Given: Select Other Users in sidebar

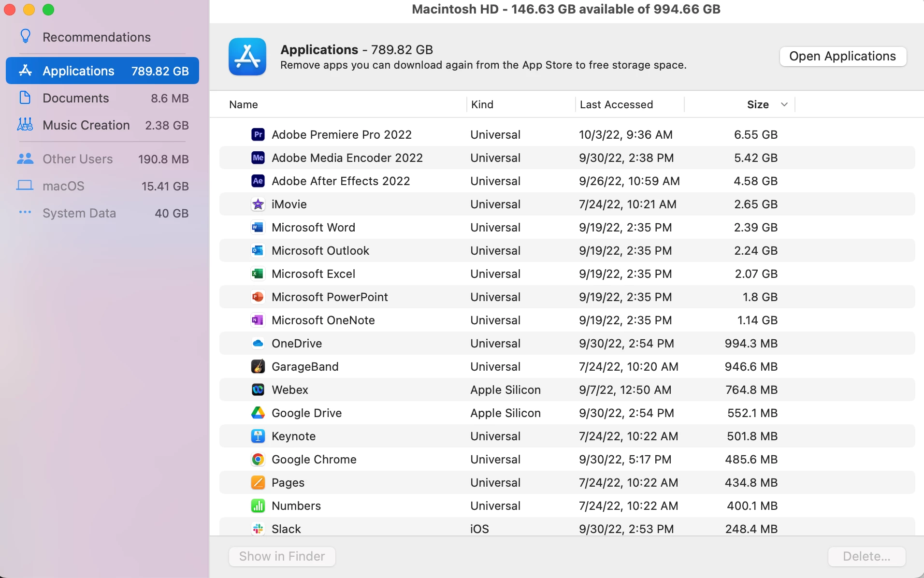Looking at the screenshot, I should click(x=102, y=159).
